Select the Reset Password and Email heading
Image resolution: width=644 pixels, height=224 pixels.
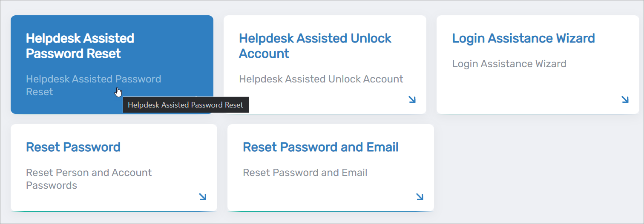pyautogui.click(x=321, y=147)
